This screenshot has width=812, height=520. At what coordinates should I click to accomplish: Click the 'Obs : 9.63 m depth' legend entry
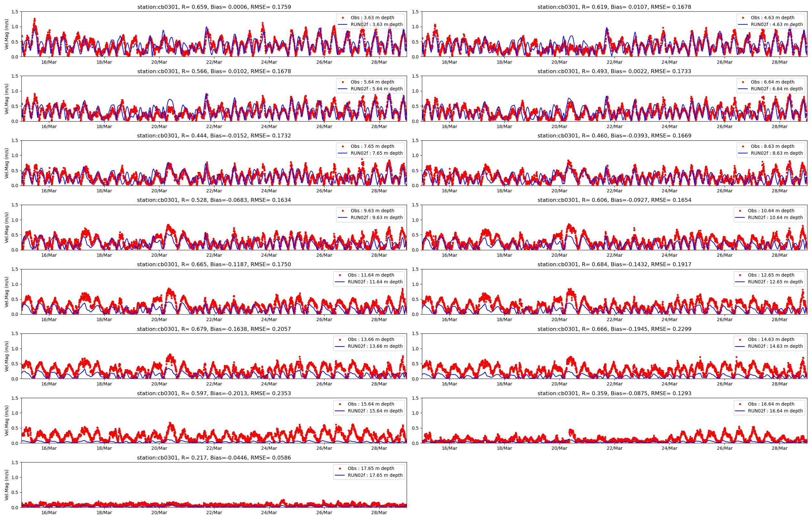tap(372, 211)
